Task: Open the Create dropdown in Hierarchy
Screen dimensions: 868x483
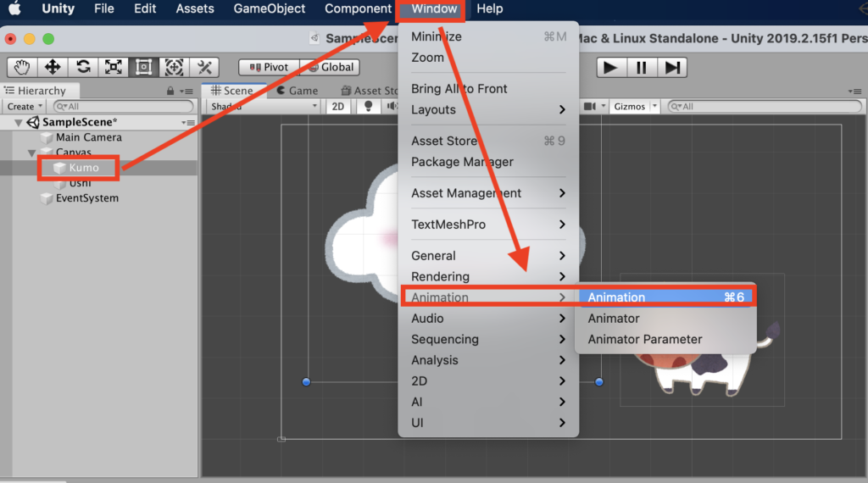Action: 25,106
